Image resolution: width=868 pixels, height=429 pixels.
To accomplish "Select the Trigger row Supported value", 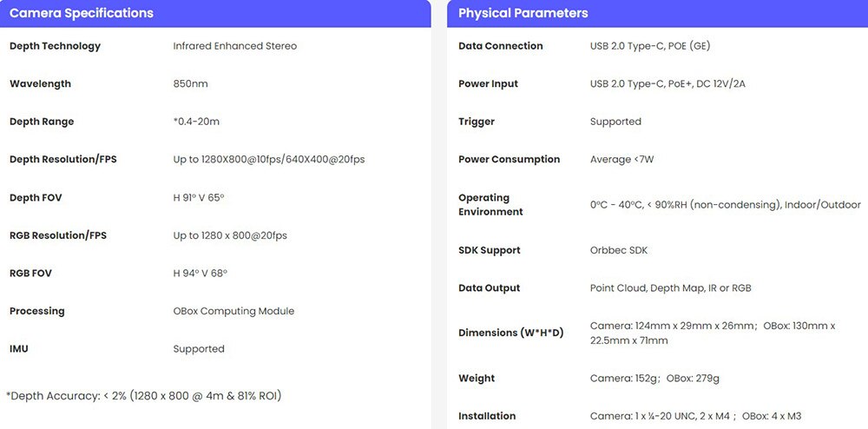I will tap(615, 122).
